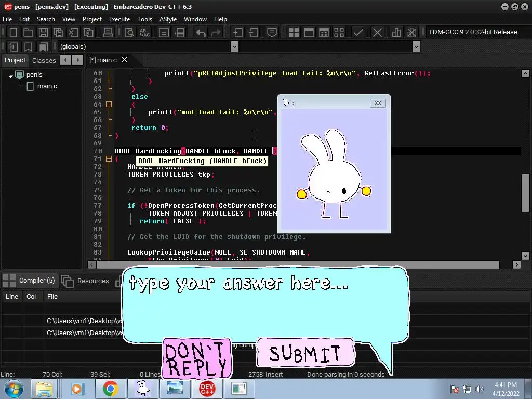The width and height of the screenshot is (532, 399).
Task: Collapse code fold marker at line 71
Action: (109, 159)
